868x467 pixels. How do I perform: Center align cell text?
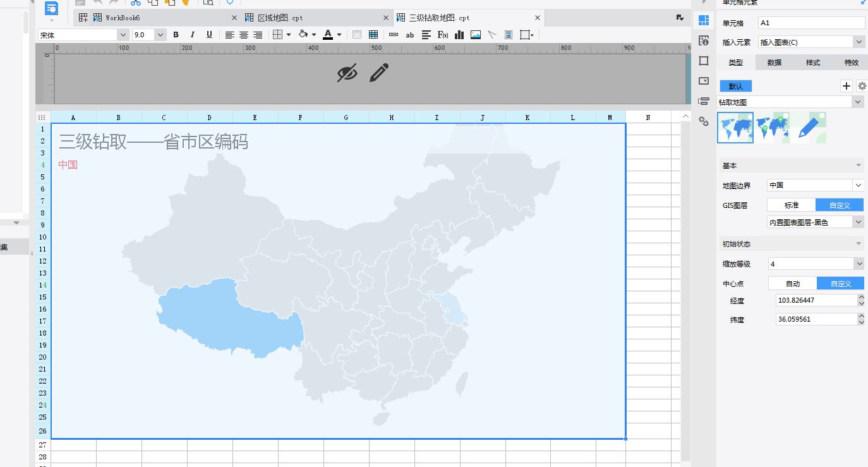(243, 35)
